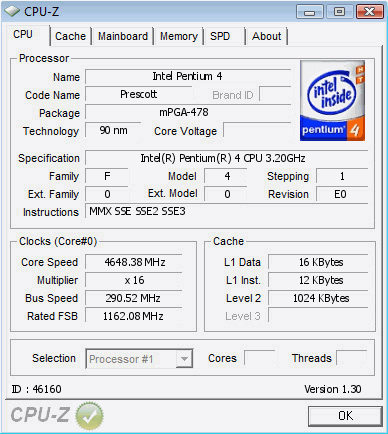Minimize the CPU-Z window
Viewport: 388px width, 434px height.
[x=310, y=12]
